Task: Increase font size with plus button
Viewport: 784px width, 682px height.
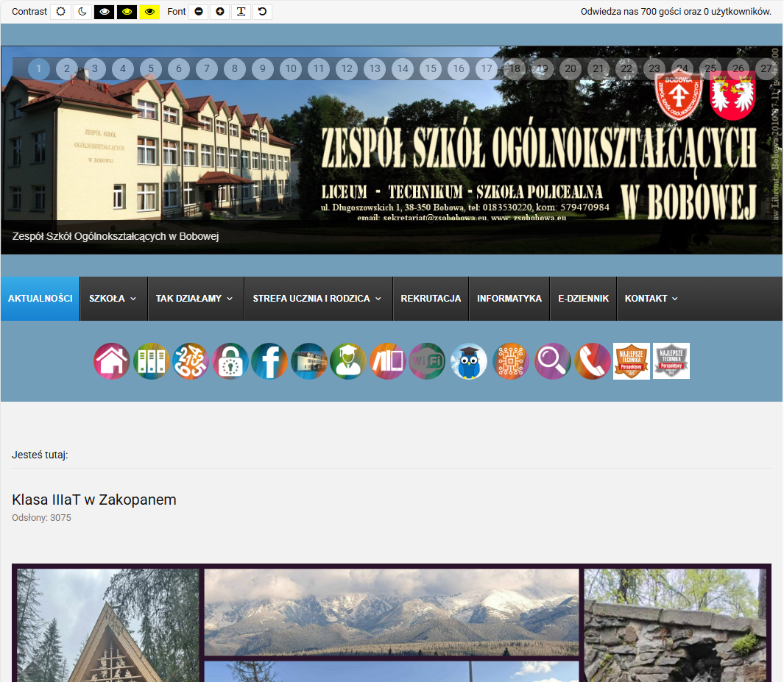Action: coord(219,12)
